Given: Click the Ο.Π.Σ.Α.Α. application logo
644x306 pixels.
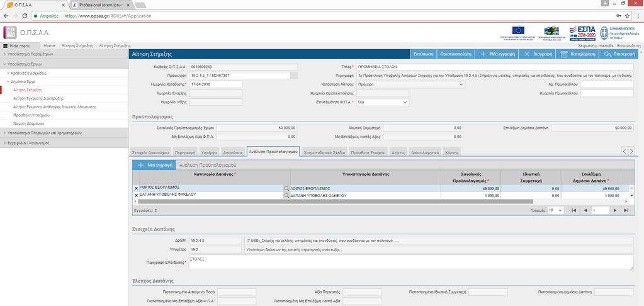Looking at the screenshot, I should pyautogui.click(x=10, y=33).
